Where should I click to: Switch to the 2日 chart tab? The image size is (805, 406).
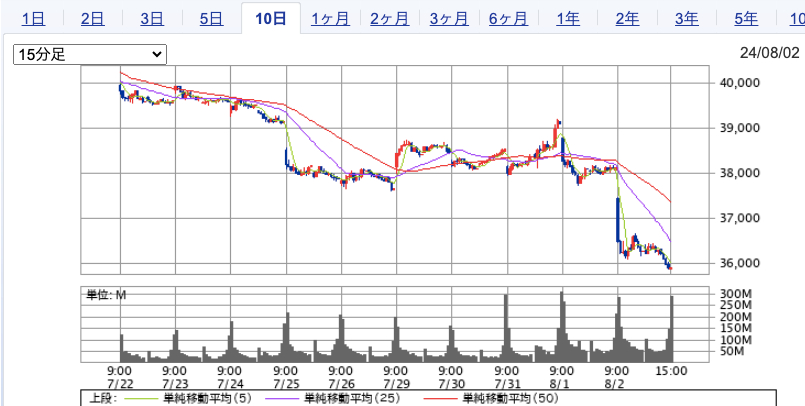tap(92, 20)
